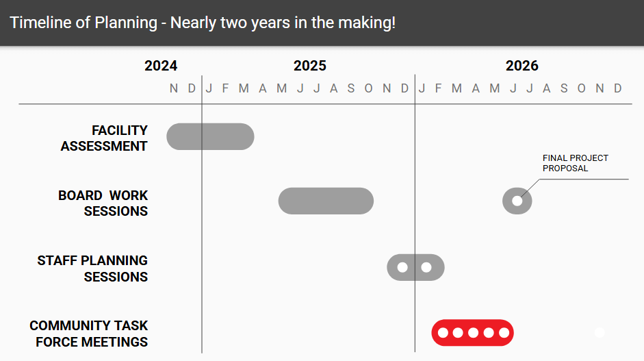Screen dimensions: 644x361
Task: Click the COMMUNITY TASK FORCE MEETINGS label
Action: [x=88, y=334]
